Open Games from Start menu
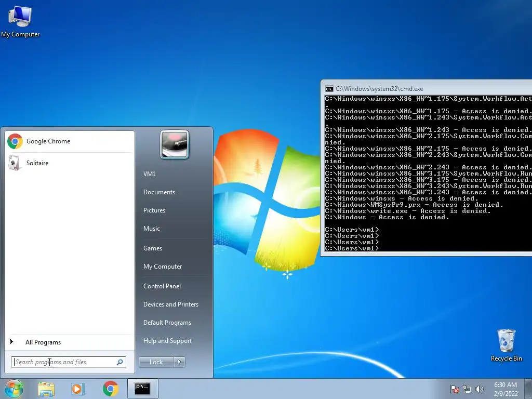Viewport: 532px width, 399px height. [153, 248]
